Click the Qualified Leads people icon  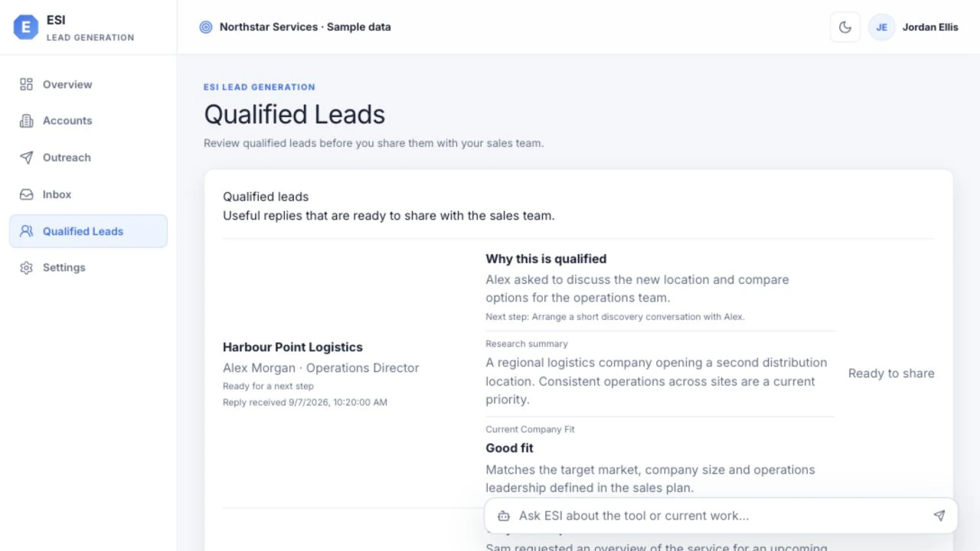click(26, 231)
